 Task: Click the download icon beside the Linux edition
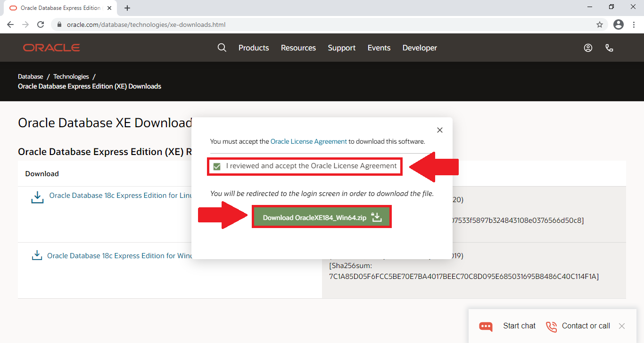click(37, 197)
